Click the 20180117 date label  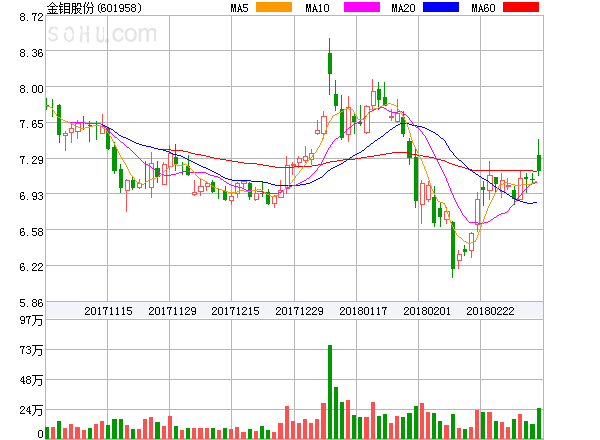point(363,311)
